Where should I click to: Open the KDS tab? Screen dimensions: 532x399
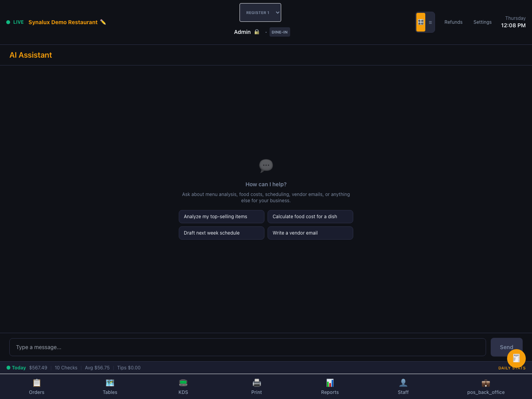pos(183,387)
